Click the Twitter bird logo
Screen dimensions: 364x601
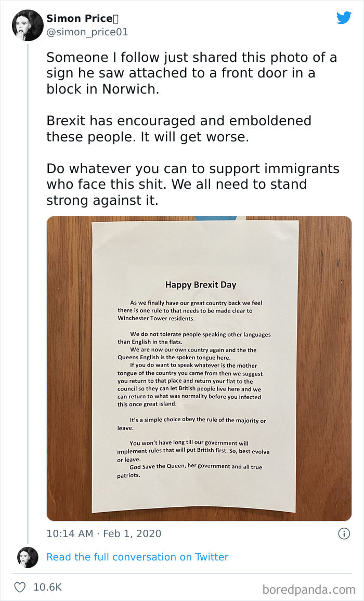tap(344, 18)
